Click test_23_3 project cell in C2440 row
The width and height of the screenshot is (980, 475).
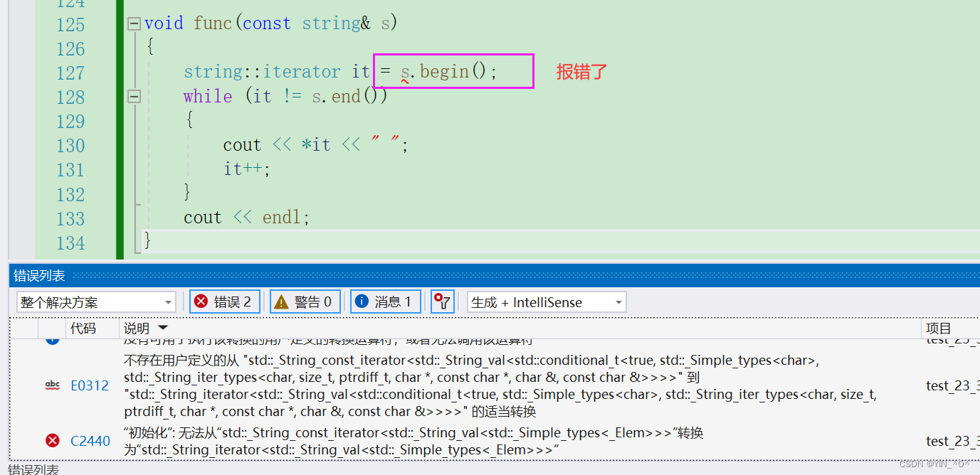coord(952,441)
